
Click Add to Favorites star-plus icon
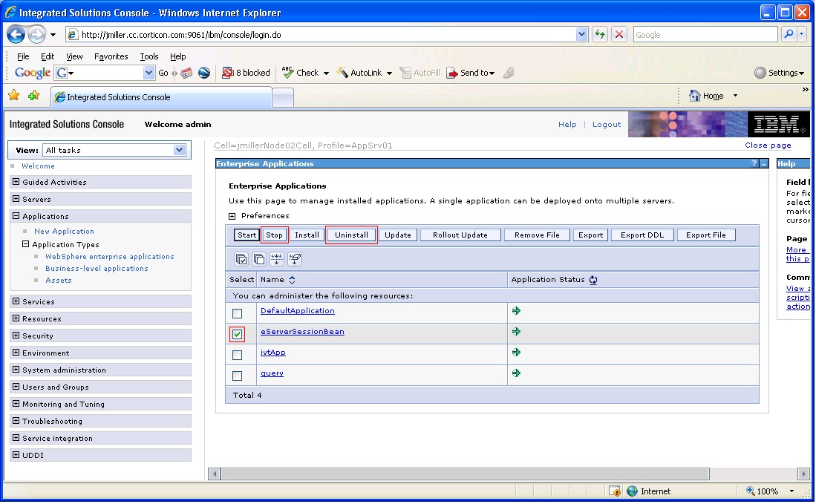tap(34, 95)
